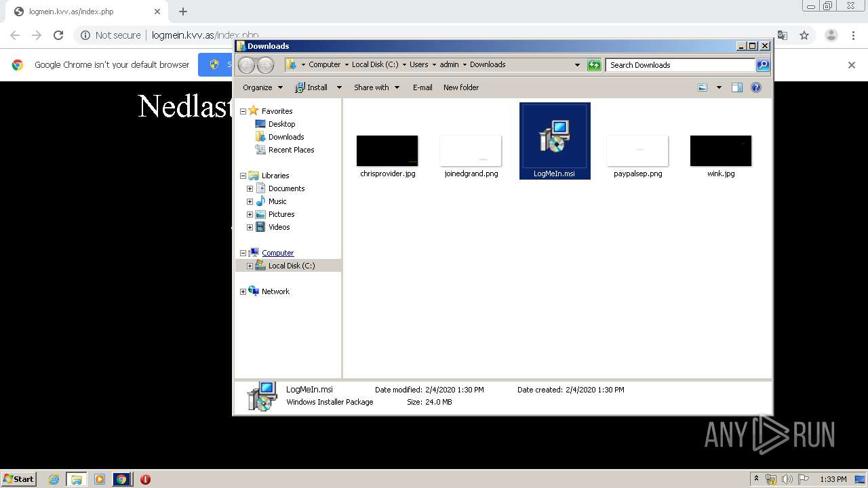Open Recent Places in Favorites

click(291, 150)
